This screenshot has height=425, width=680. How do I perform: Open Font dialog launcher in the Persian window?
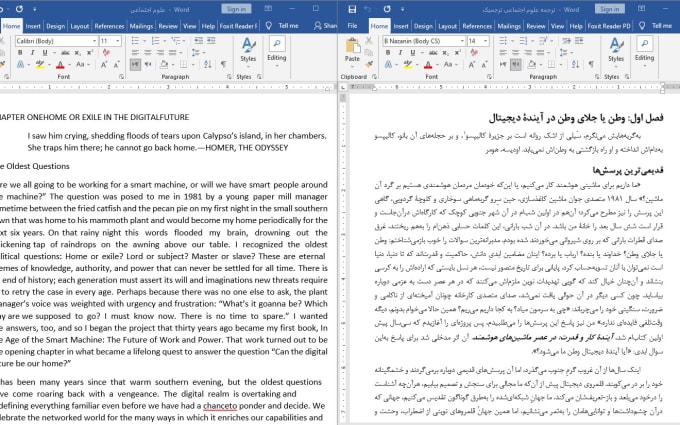(x=489, y=77)
